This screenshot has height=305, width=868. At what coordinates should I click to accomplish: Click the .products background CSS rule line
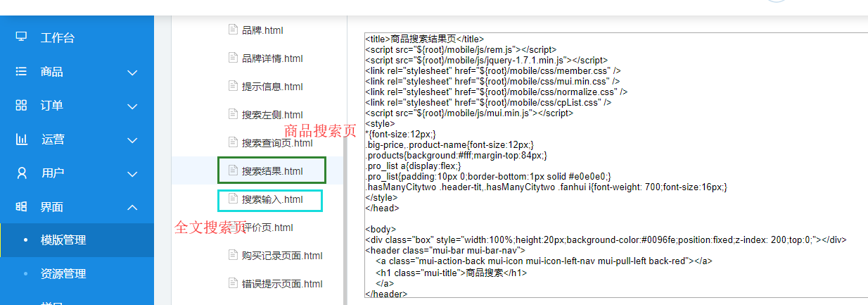point(456,155)
